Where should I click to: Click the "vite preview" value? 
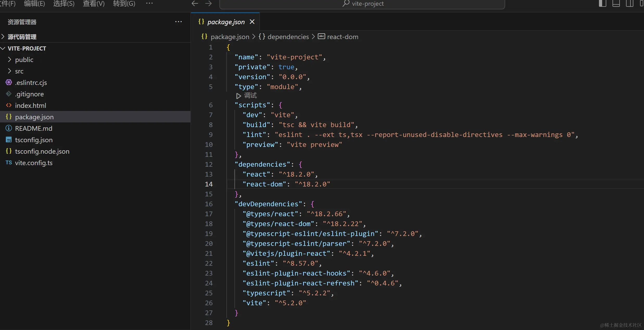[x=314, y=145]
